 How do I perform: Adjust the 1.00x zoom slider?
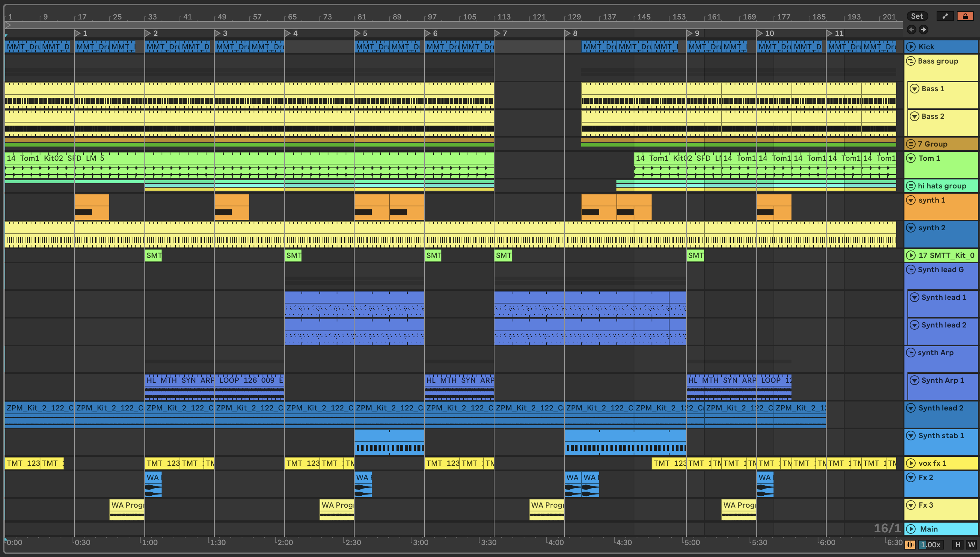(930, 544)
